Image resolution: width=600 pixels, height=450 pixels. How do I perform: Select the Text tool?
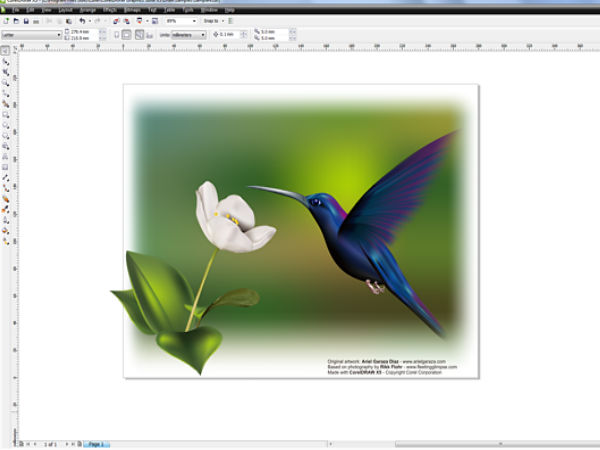click(5, 157)
